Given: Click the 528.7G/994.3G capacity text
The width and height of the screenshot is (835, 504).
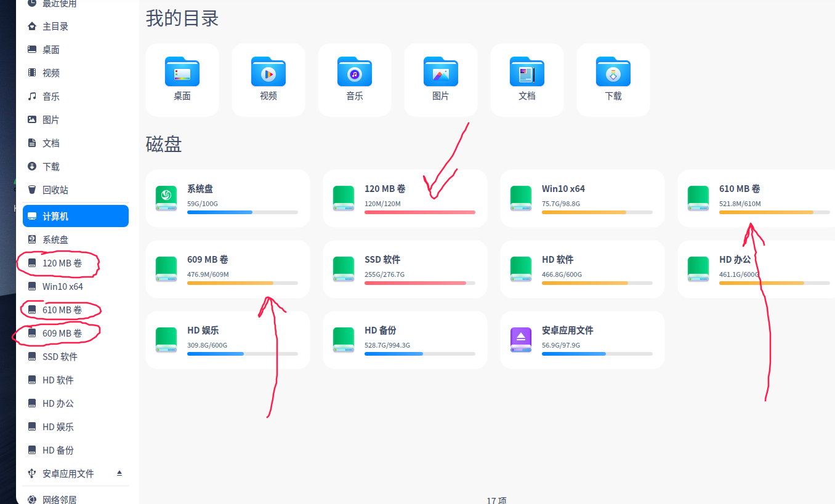Looking at the screenshot, I should click(x=387, y=345).
